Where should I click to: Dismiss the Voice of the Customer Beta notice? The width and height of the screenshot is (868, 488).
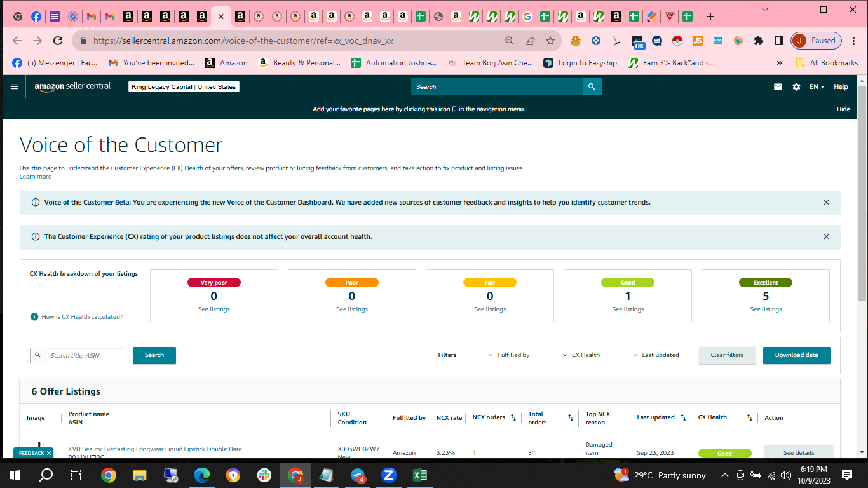826,202
